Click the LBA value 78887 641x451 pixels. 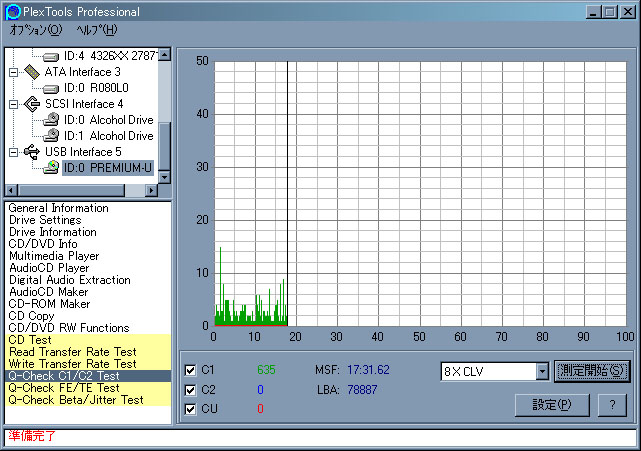point(362,390)
